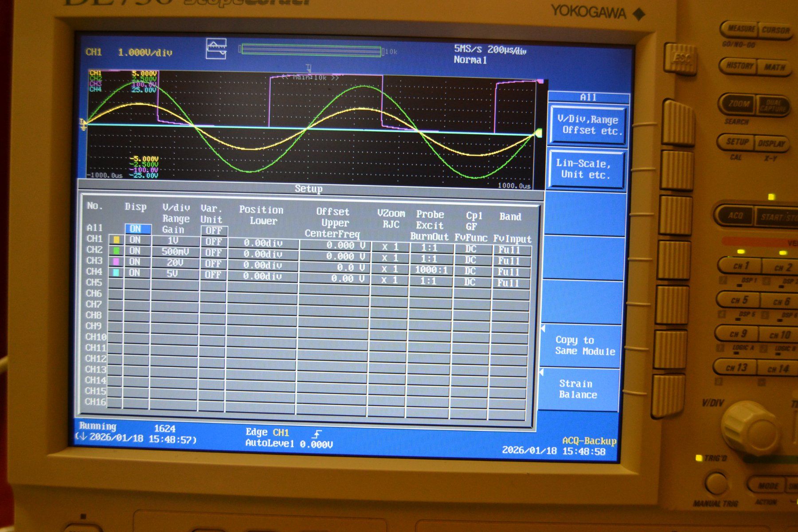Viewport: 798px width, 532px height.
Task: Push soft key beside V/Div,Range menu
Action: pyautogui.click(x=678, y=123)
